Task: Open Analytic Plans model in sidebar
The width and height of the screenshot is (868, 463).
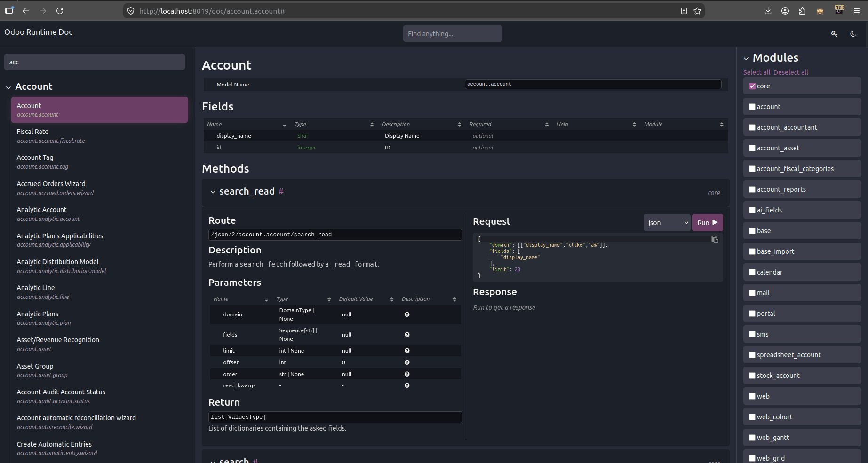Action: (x=99, y=318)
